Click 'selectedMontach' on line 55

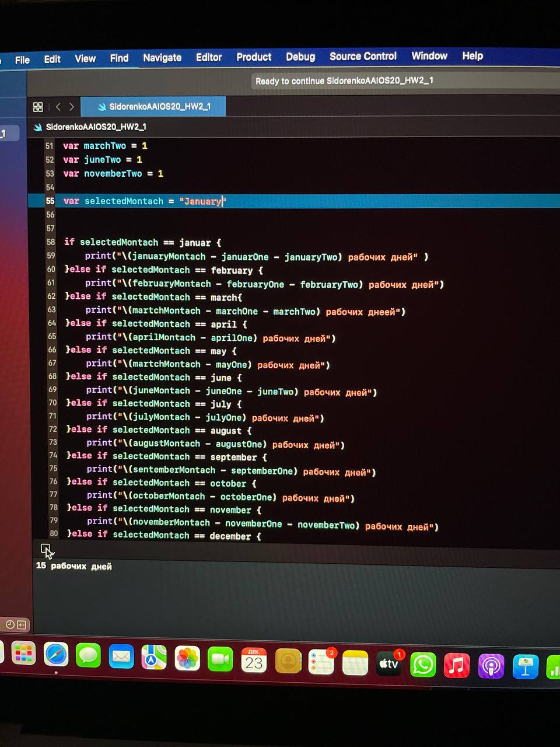pyautogui.click(x=124, y=201)
